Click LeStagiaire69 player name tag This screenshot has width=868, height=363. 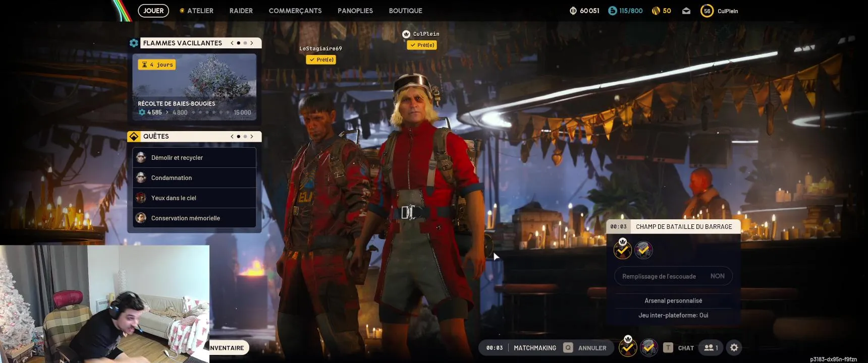click(320, 49)
